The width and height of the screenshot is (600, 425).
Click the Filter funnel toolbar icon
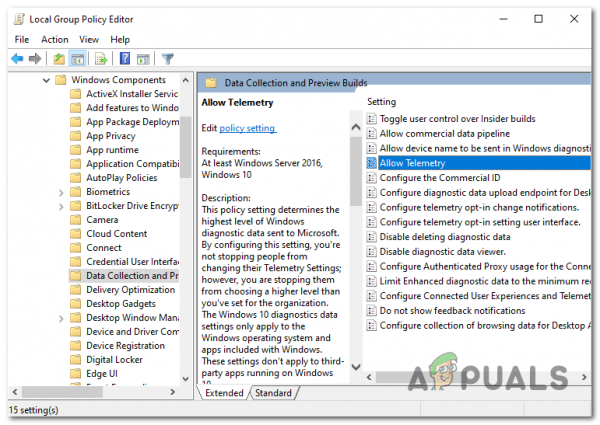click(x=168, y=59)
